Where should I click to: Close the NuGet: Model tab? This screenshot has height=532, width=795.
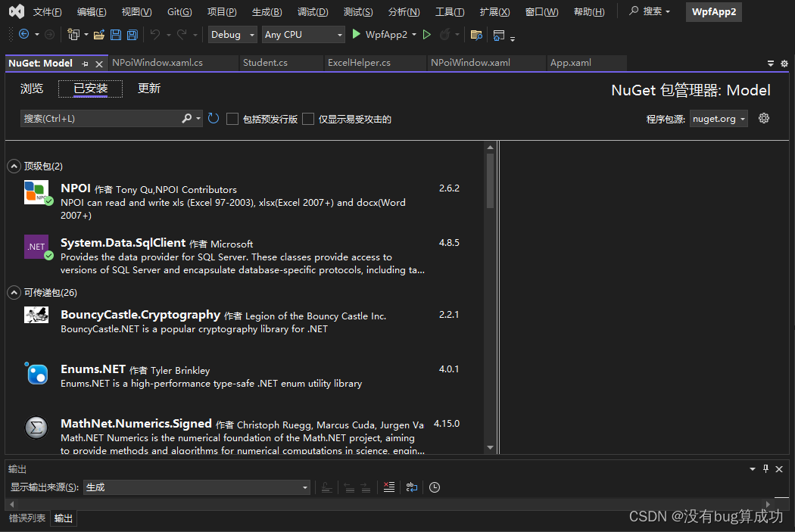click(99, 64)
